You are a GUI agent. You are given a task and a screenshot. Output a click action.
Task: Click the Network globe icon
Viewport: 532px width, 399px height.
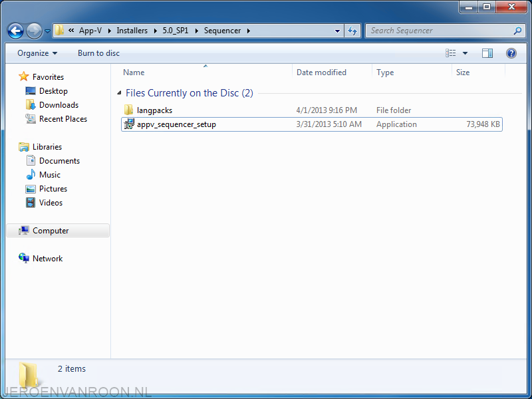click(24, 258)
